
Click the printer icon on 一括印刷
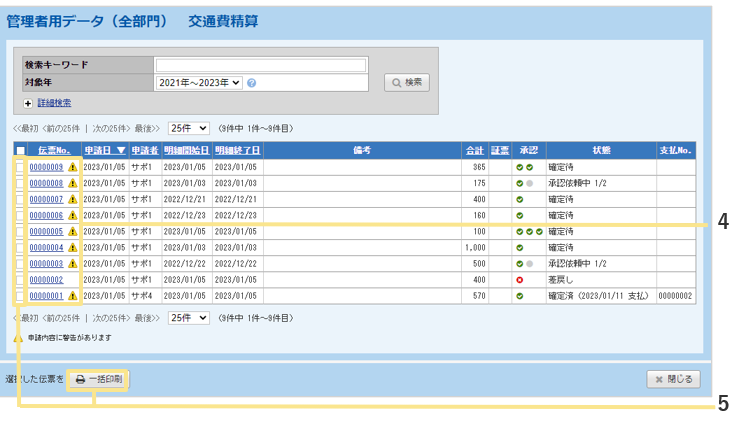[80, 380]
